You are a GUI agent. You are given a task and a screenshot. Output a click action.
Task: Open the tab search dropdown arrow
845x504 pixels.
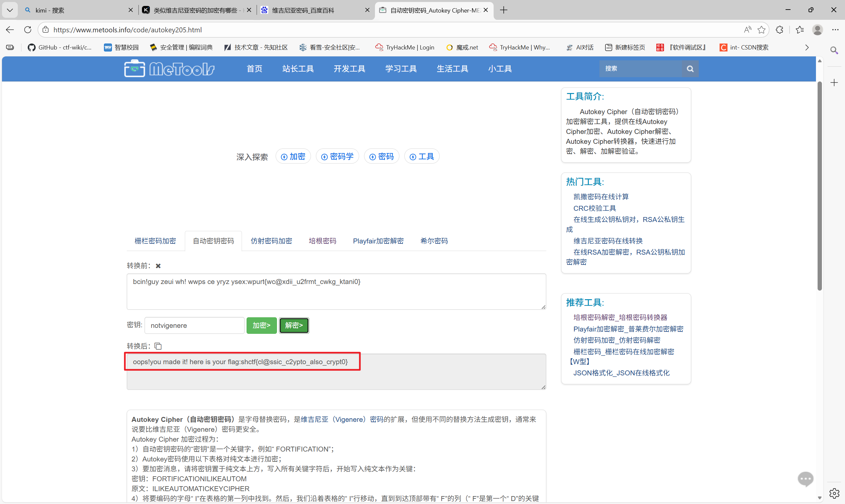(10, 10)
